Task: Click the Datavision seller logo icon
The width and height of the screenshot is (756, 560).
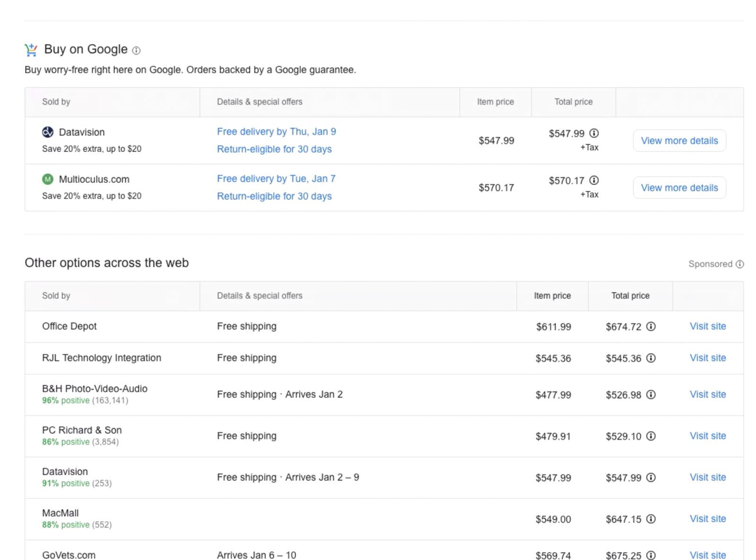Action: [48, 132]
